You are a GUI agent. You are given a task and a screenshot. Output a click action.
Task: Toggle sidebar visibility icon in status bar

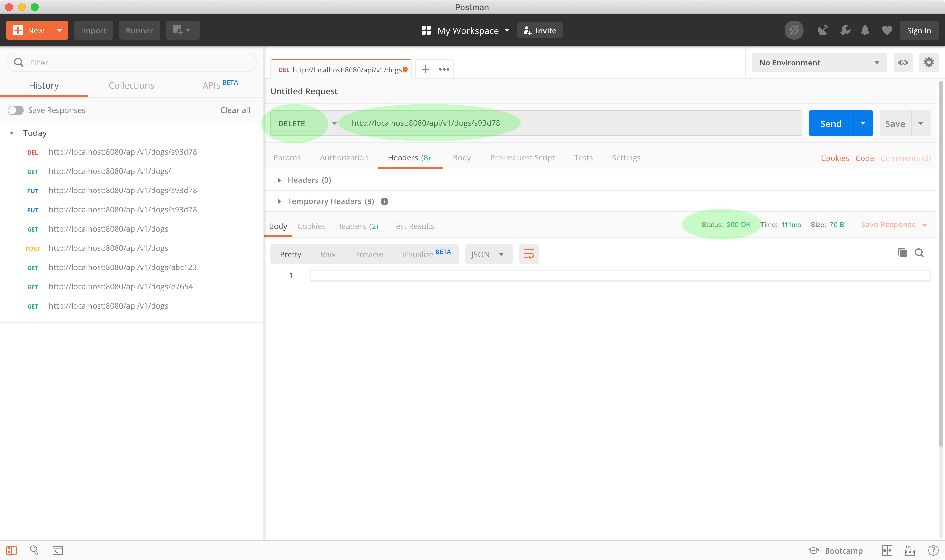pyautogui.click(x=11, y=550)
